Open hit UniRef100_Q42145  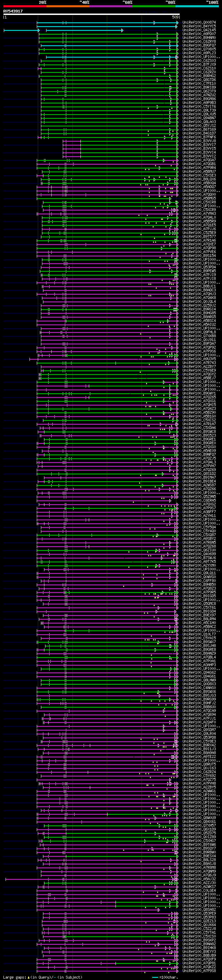[199, 30]
